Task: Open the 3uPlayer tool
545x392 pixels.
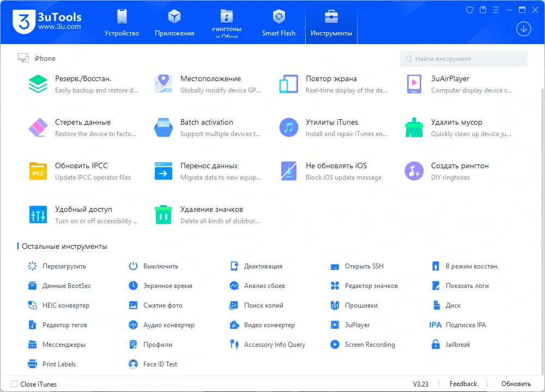Action: pyautogui.click(x=350, y=325)
